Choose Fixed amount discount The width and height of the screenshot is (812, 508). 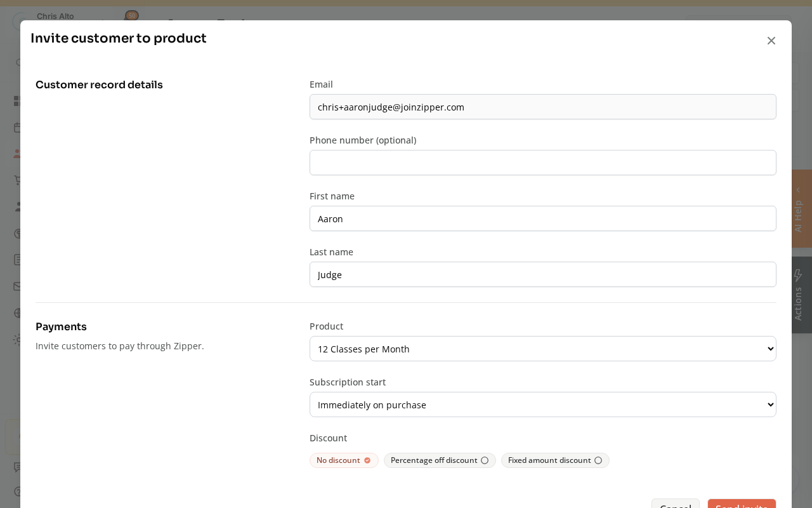click(x=555, y=460)
